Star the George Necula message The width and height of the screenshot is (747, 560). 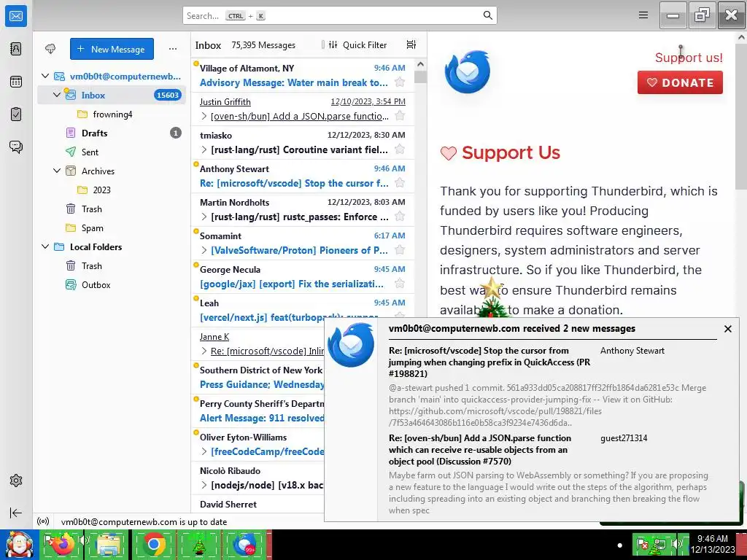(400, 284)
